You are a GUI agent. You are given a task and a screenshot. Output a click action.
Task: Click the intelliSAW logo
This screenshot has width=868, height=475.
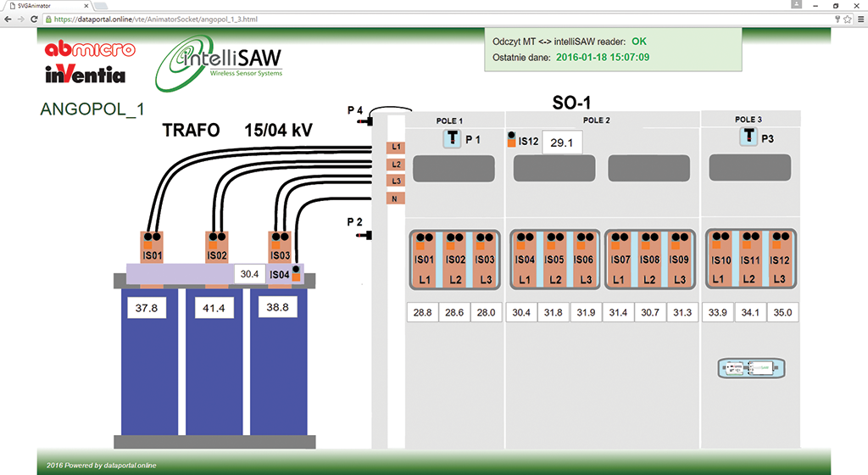click(222, 64)
